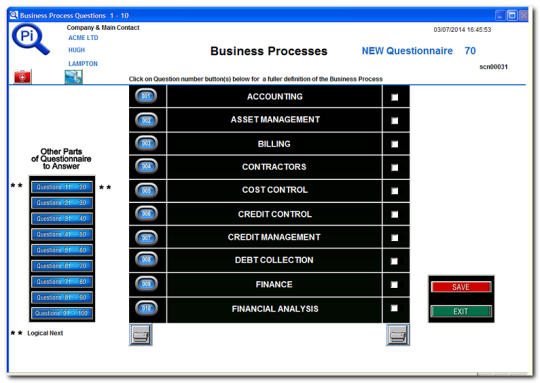
Task: Jump to Questions 51 - 60
Action: click(x=62, y=250)
